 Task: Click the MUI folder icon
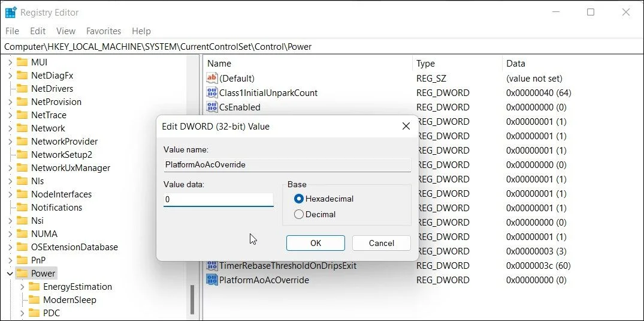coord(22,62)
